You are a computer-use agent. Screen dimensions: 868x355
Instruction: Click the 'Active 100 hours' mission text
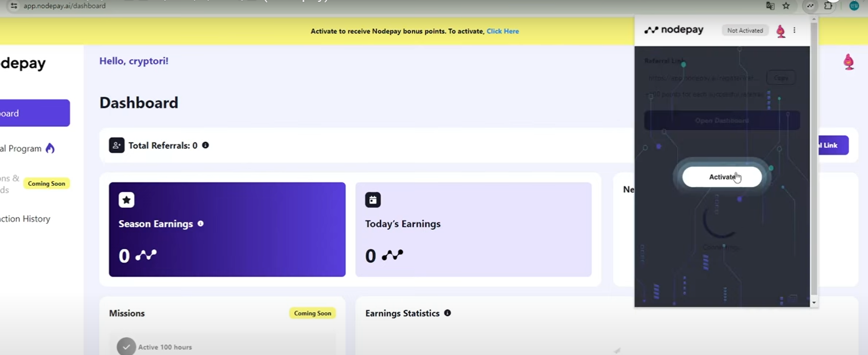(165, 347)
